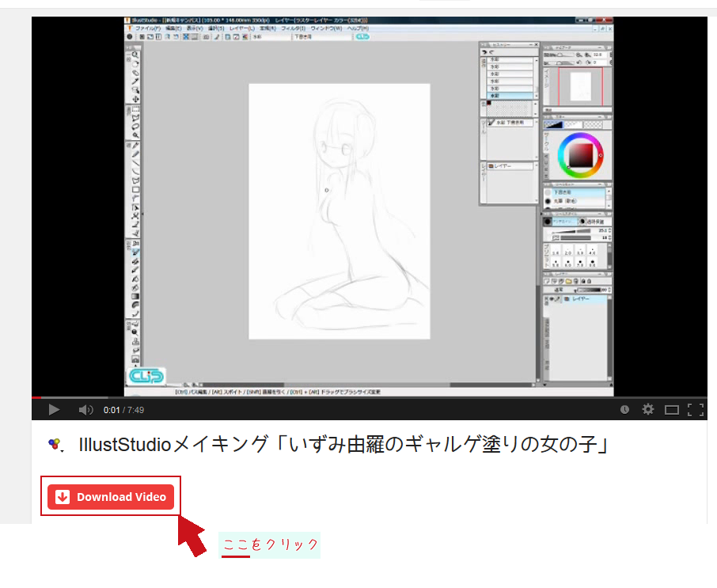Seek along the video progress bar

point(370,397)
